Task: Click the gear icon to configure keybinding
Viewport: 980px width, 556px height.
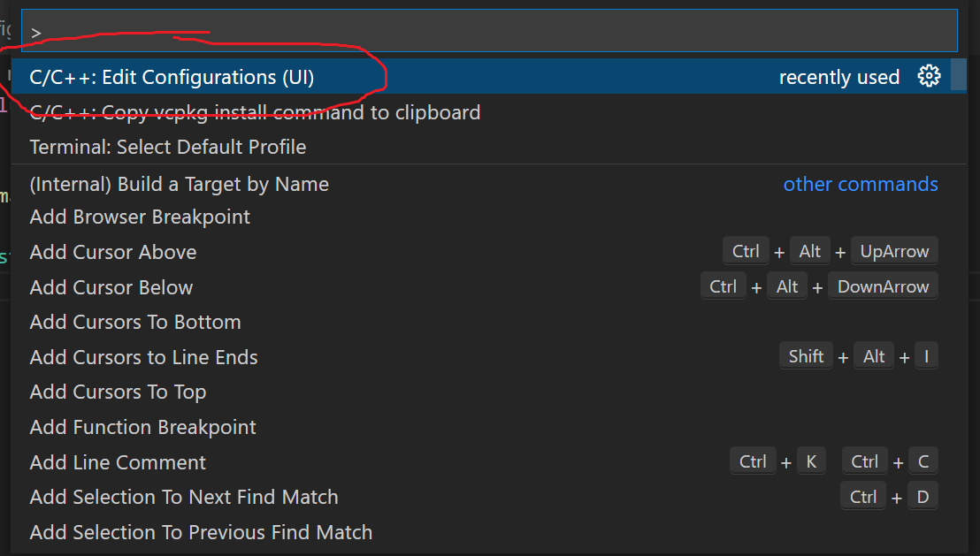Action: [x=929, y=76]
